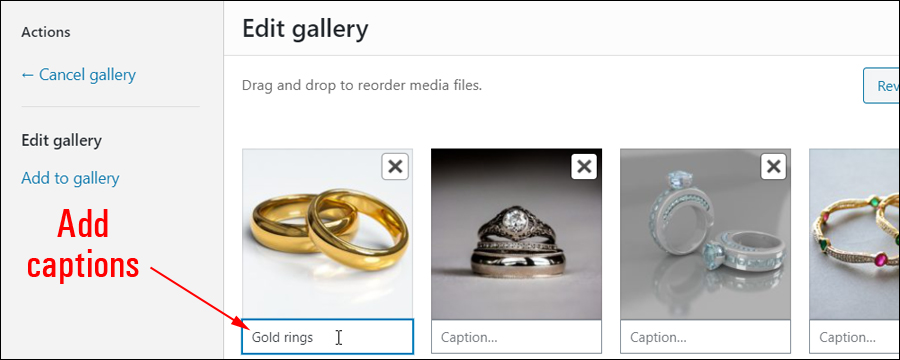Remove the gold rings image from gallery

point(395,167)
